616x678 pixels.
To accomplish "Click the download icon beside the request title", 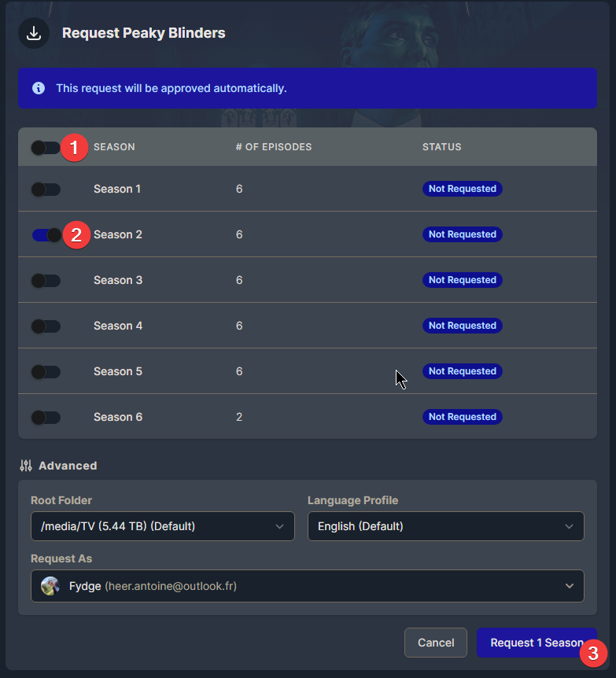I will click(x=34, y=33).
